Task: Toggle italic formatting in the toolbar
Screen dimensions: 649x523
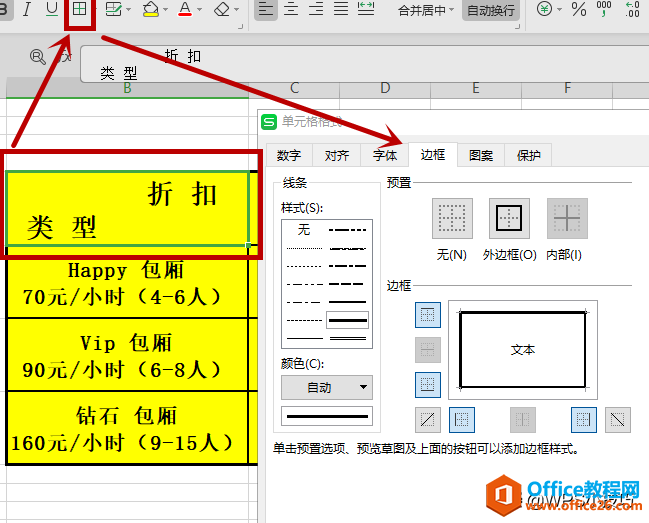Action: pos(27,9)
